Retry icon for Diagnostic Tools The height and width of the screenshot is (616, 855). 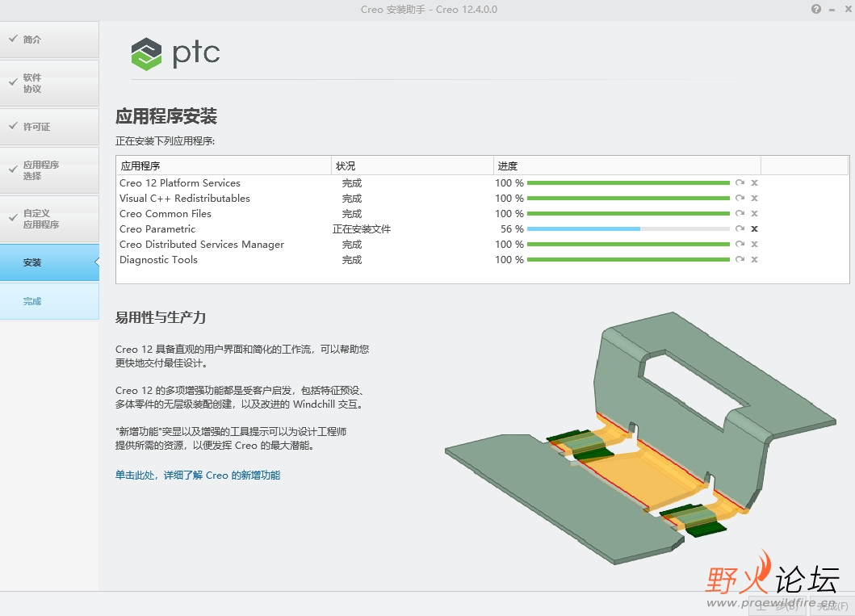point(740,259)
